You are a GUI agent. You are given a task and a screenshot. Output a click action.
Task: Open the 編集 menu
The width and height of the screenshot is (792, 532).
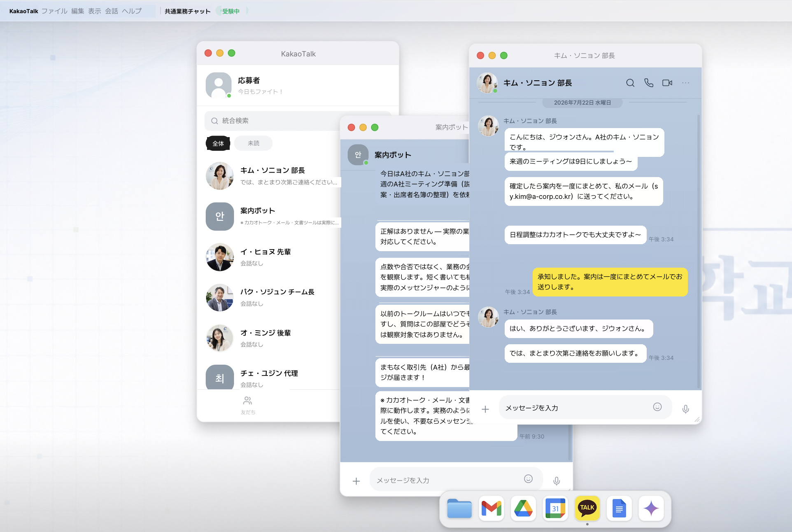78,11
